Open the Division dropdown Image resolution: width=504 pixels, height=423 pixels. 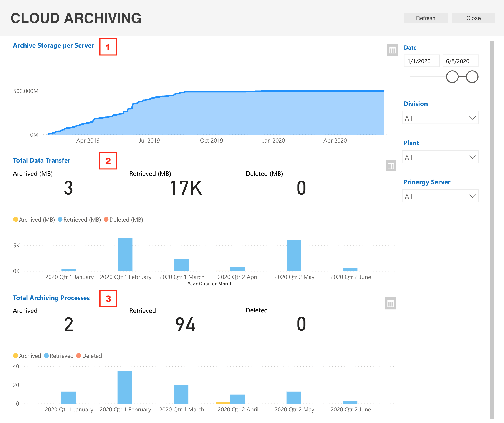(440, 118)
